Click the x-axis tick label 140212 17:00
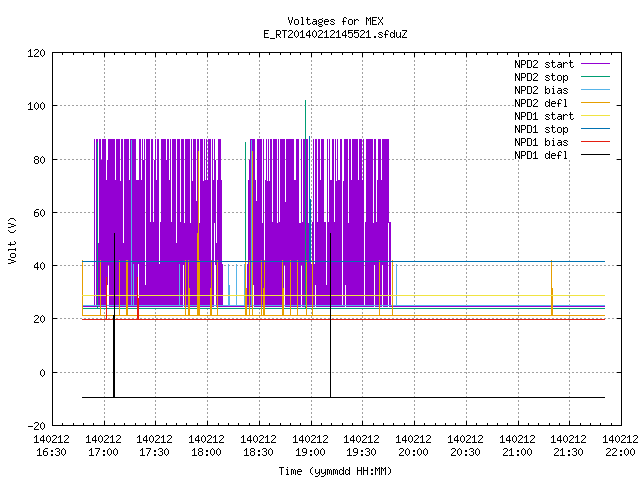Screen dimensions: 640x480 coord(103,445)
